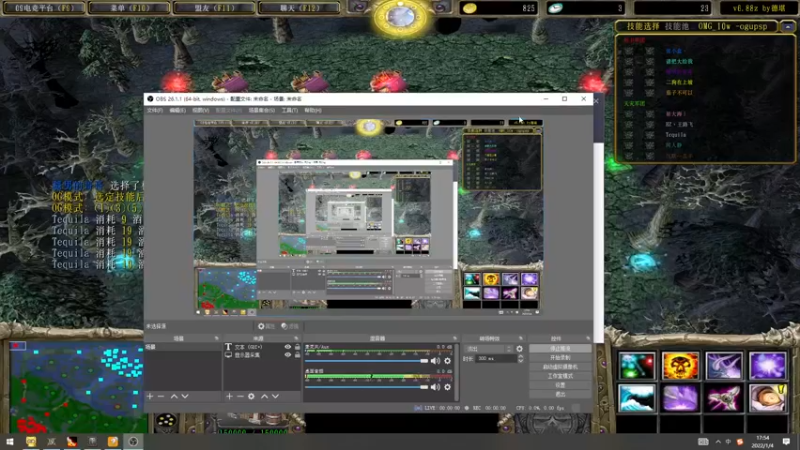
Task: Open Windows Start menu
Action: coord(10,441)
